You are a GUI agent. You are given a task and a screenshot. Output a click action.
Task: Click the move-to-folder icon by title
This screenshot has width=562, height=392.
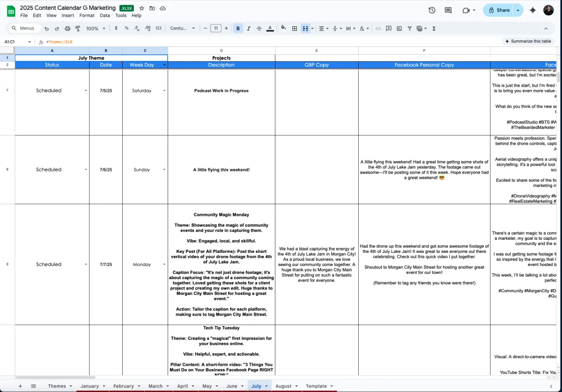[152, 8]
